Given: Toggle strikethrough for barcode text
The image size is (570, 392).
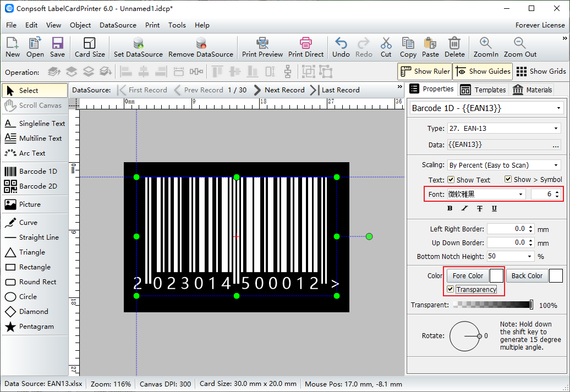Looking at the screenshot, I should tap(480, 208).
